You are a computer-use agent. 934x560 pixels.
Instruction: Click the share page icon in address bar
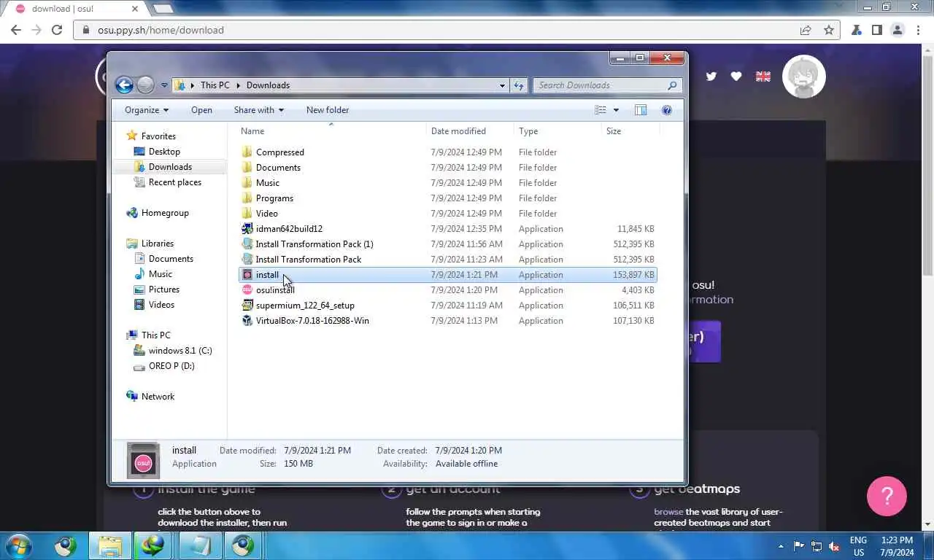pyautogui.click(x=806, y=30)
